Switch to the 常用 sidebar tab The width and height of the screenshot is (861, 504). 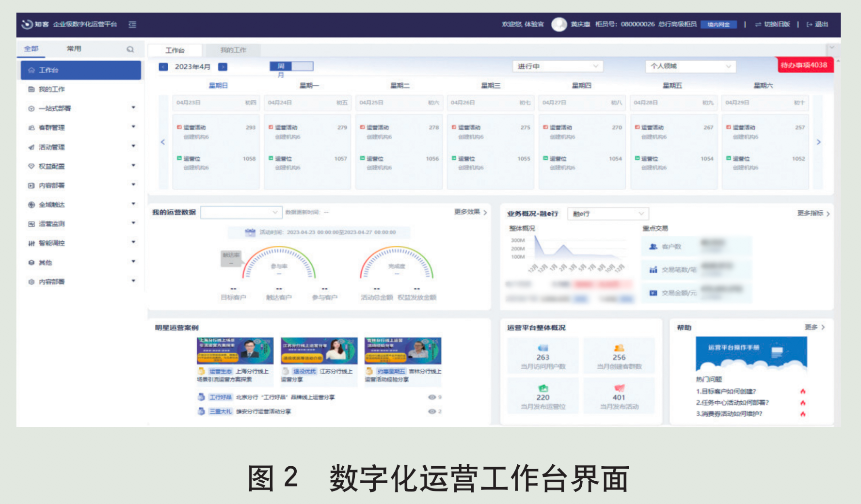pos(74,49)
